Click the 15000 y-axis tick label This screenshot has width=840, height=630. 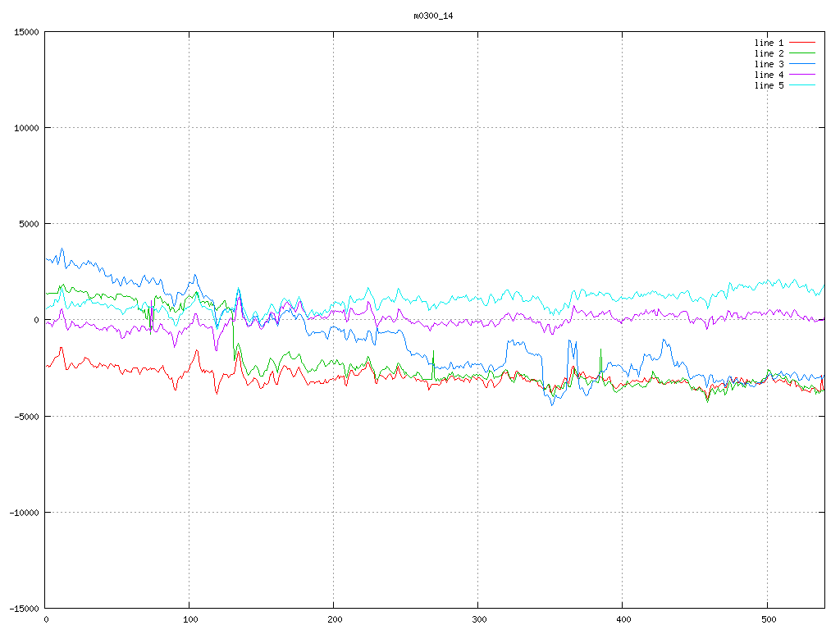point(25,32)
